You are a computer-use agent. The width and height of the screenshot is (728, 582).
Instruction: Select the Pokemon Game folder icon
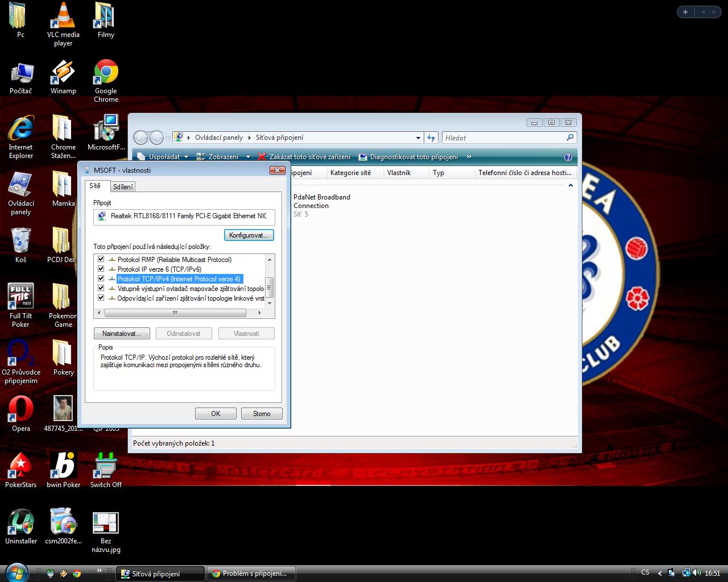pyautogui.click(x=63, y=305)
